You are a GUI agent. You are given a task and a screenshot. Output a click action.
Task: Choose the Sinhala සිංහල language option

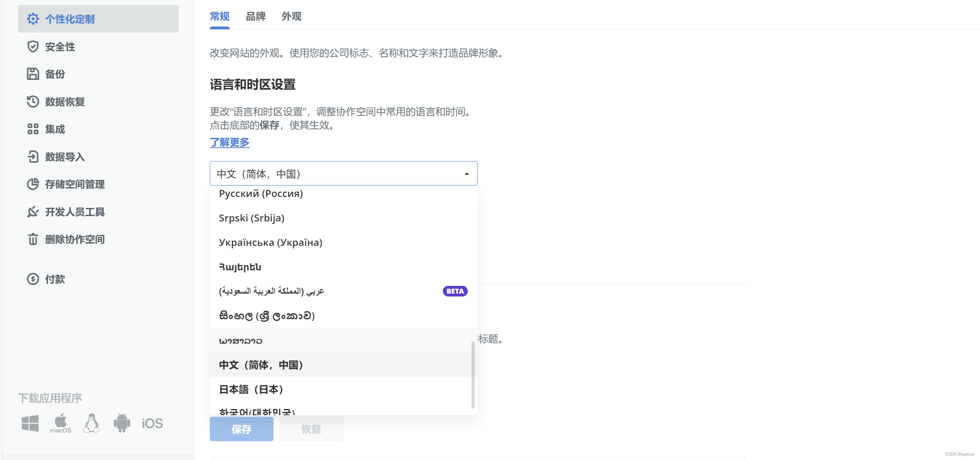coord(343,316)
